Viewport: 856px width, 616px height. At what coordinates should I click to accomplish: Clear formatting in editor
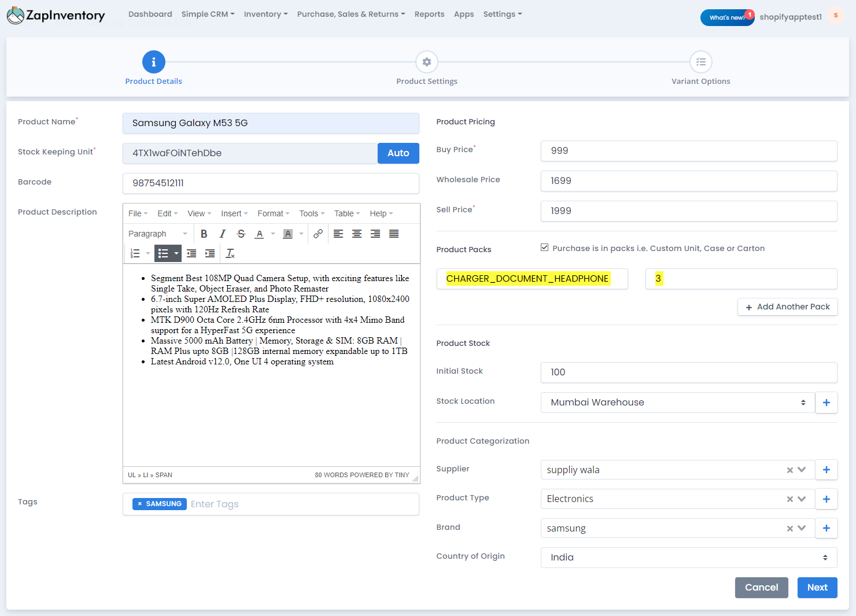230,253
